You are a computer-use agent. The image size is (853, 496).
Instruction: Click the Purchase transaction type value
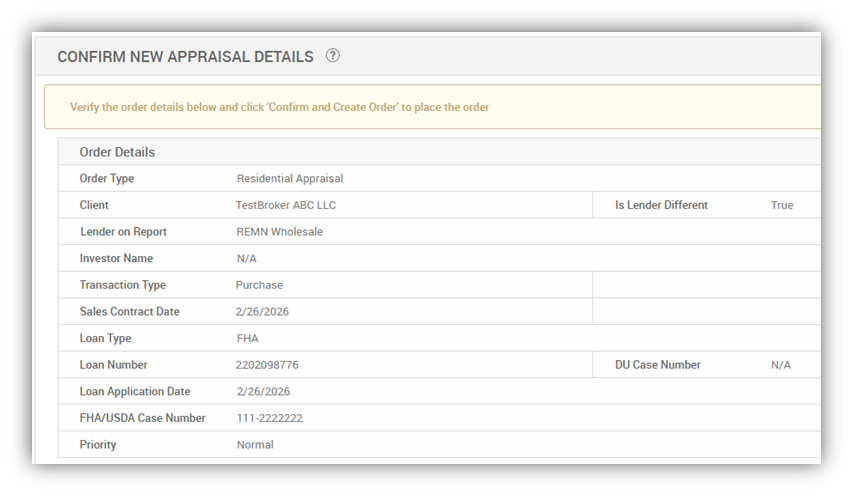pos(259,285)
